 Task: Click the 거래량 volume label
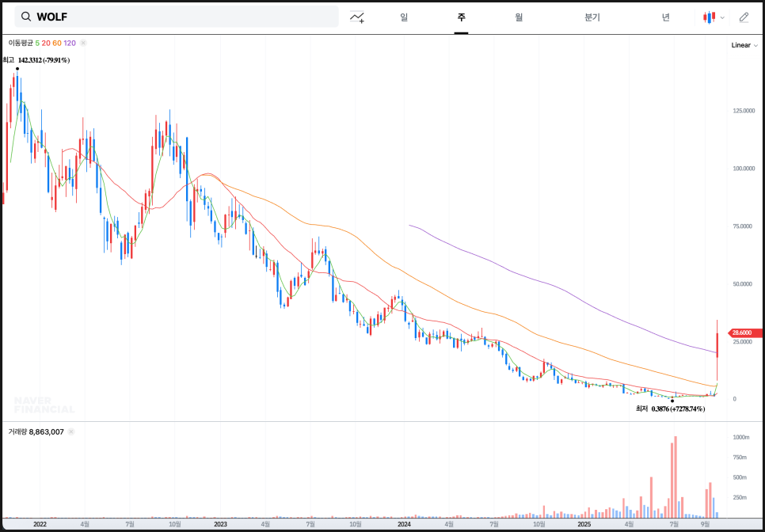[x=17, y=431]
